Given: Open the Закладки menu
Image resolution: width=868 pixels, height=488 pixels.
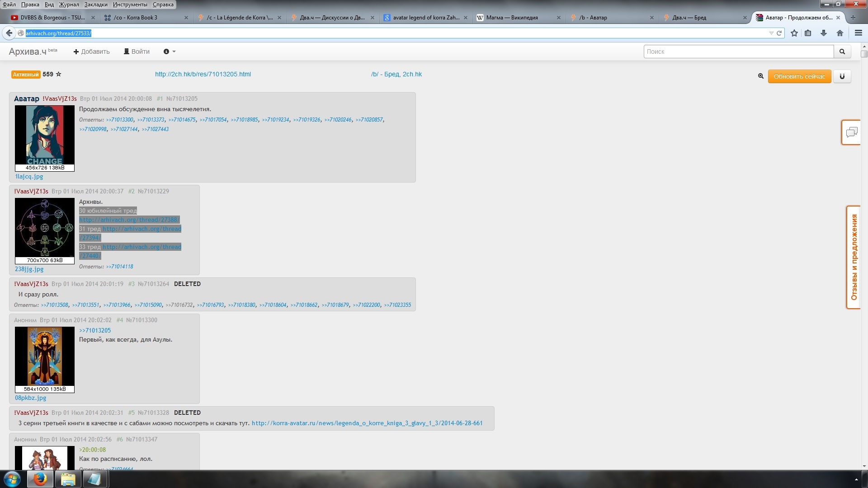Looking at the screenshot, I should [x=96, y=5].
